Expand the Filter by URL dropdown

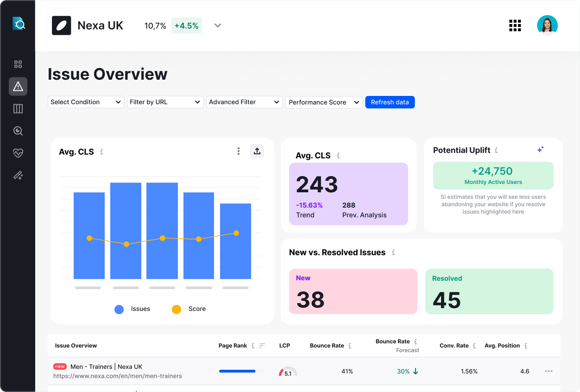tap(165, 102)
